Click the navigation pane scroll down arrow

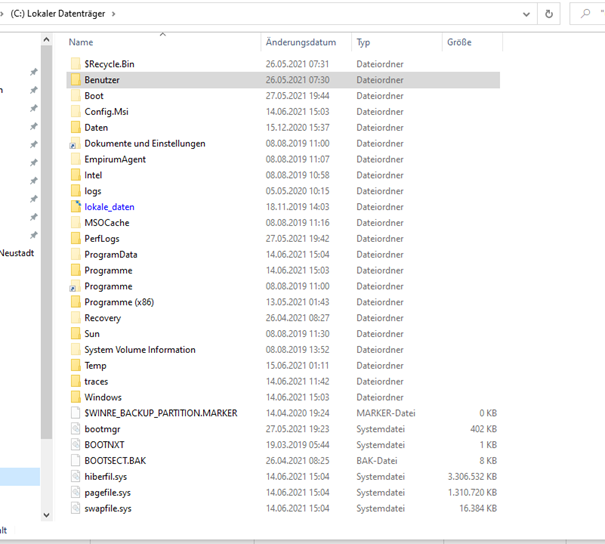(46, 515)
